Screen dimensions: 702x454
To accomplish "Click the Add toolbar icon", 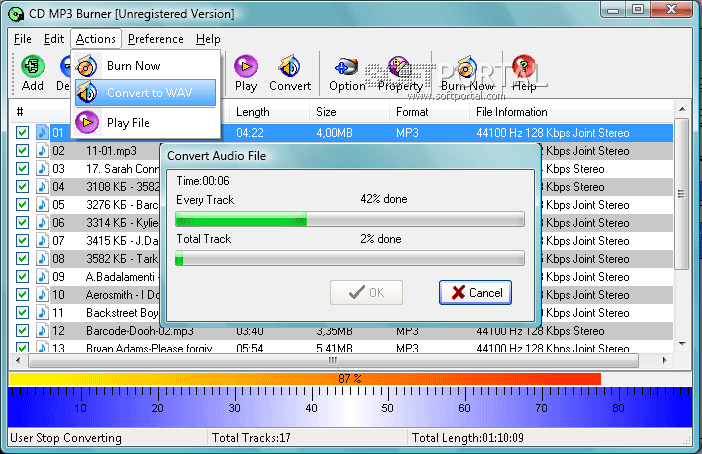I will pos(33,73).
